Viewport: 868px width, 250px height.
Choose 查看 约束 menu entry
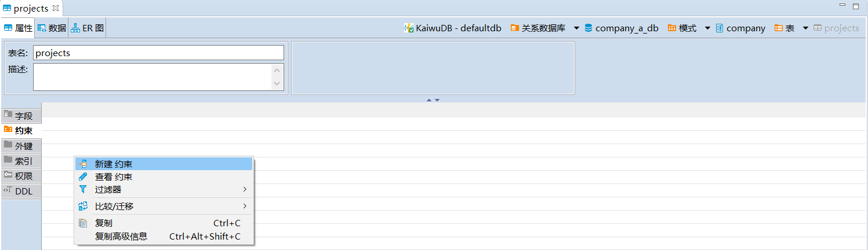pyautogui.click(x=114, y=177)
